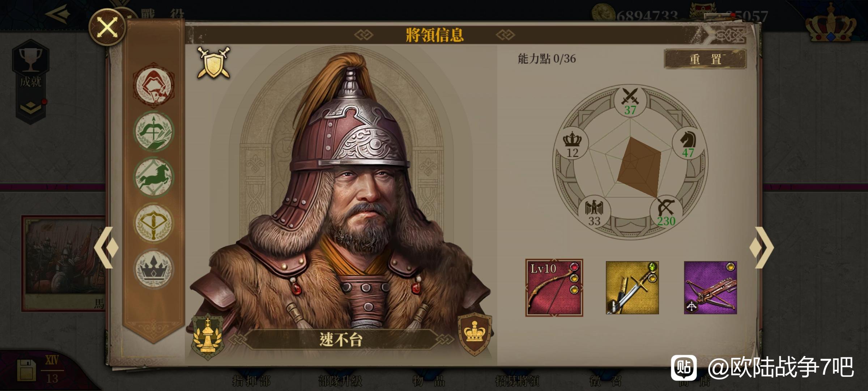Tap the eagle attribute showing 33
Viewport: 868px width, 391px height.
pyautogui.click(x=594, y=212)
